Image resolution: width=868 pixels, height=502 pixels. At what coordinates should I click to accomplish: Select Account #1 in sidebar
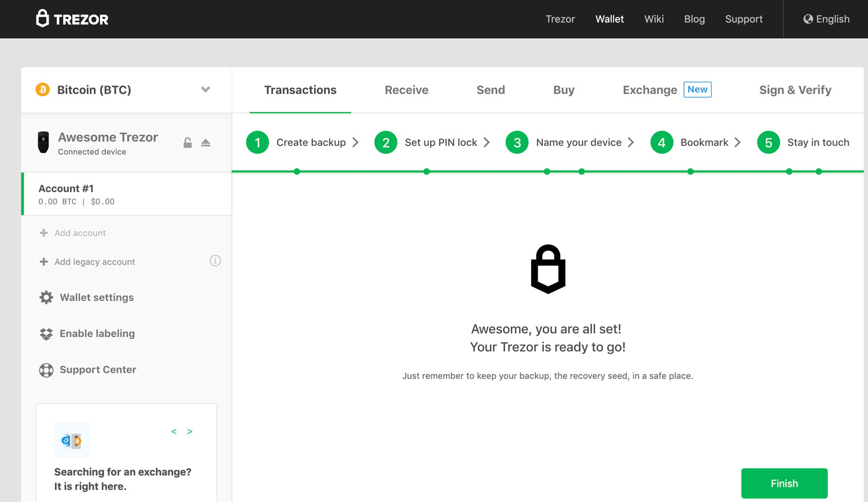(x=127, y=194)
